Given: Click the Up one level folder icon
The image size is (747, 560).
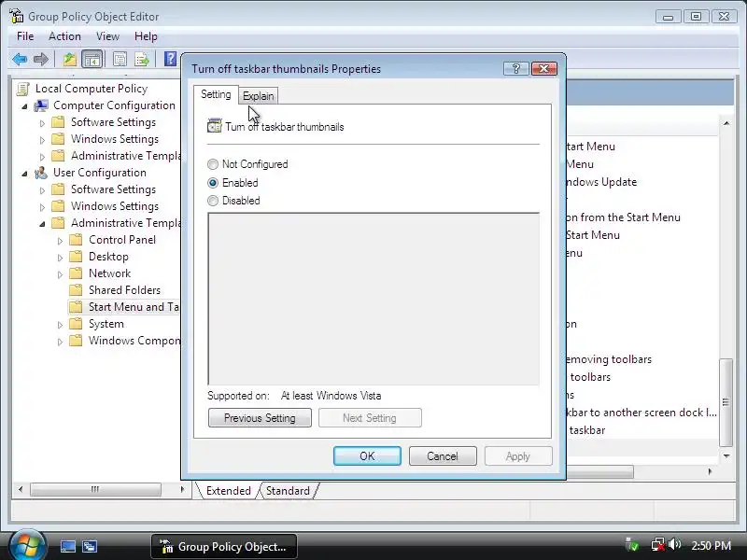Looking at the screenshot, I should click(70, 60).
